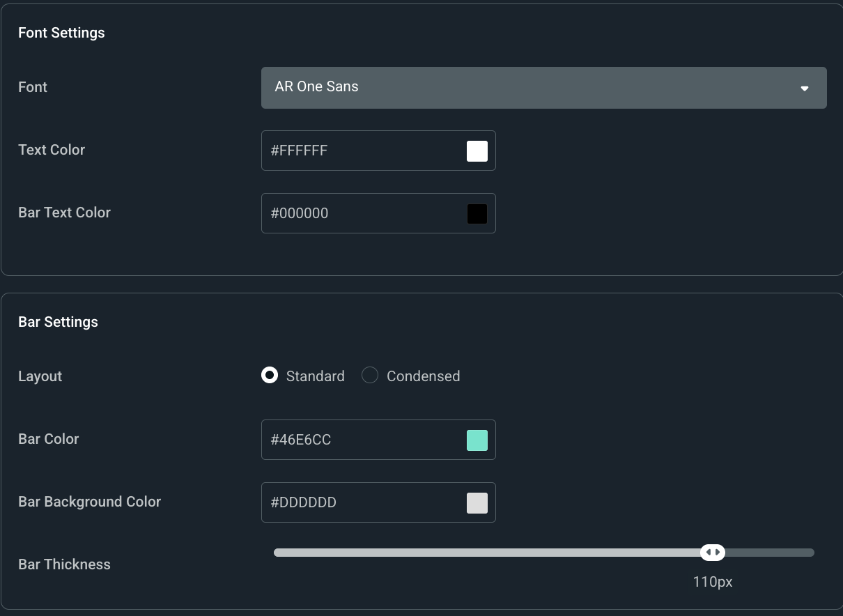The width and height of the screenshot is (843, 616).
Task: Open the Font dropdown showing AR One Sans
Action: pos(488,87)
